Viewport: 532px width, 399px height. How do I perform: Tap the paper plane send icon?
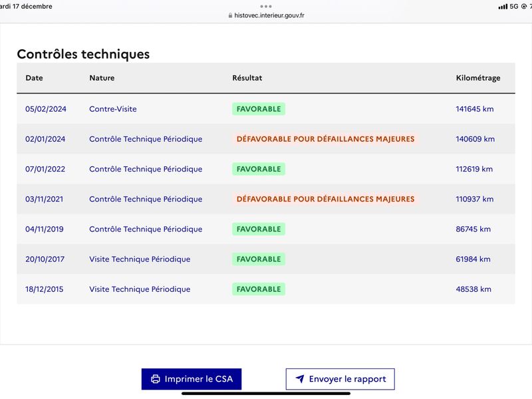(300, 378)
